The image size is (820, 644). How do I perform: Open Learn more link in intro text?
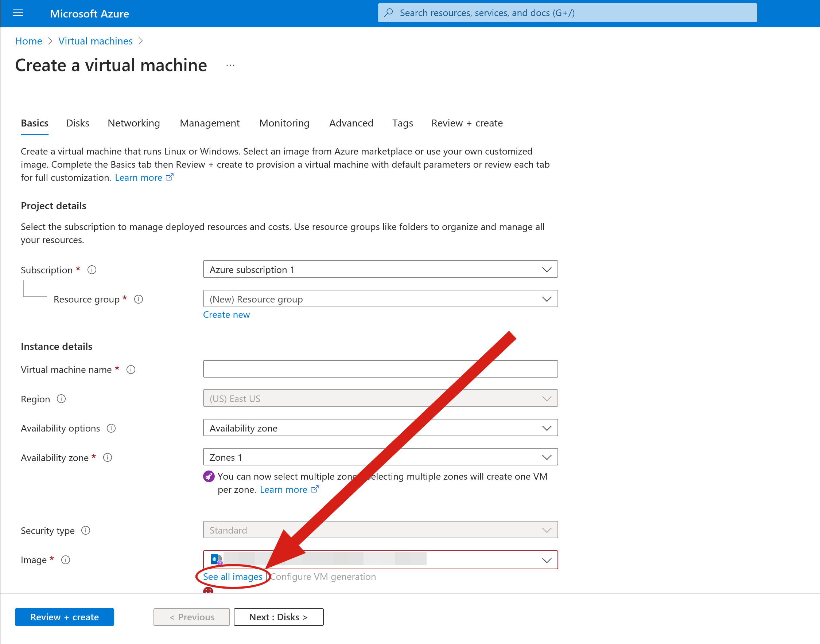[x=139, y=177]
